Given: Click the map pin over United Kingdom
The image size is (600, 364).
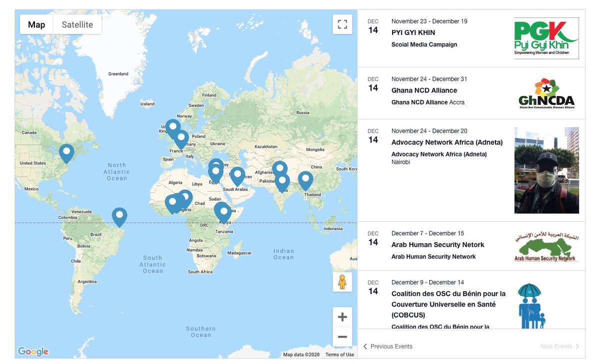Looking at the screenshot, I should [172, 129].
